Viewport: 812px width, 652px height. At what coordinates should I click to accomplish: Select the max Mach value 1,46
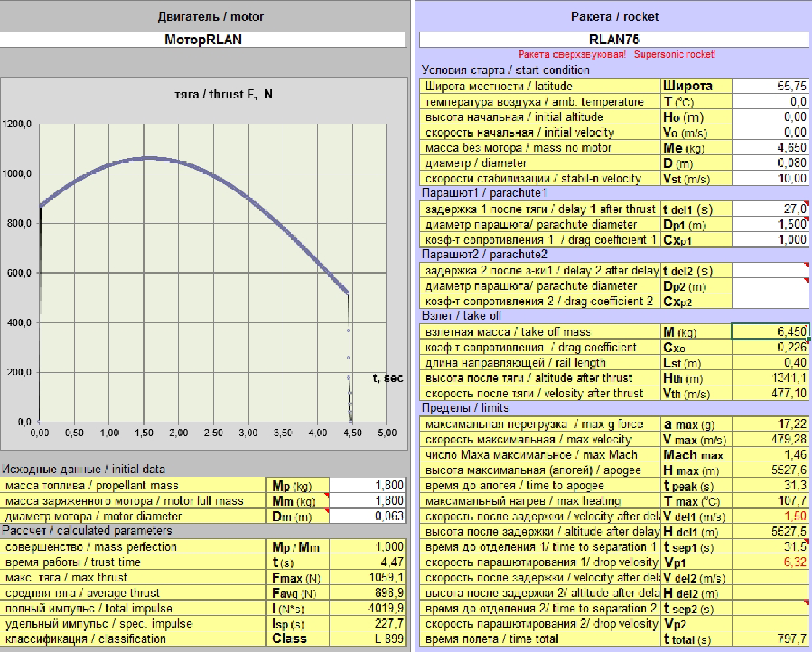pos(770,455)
